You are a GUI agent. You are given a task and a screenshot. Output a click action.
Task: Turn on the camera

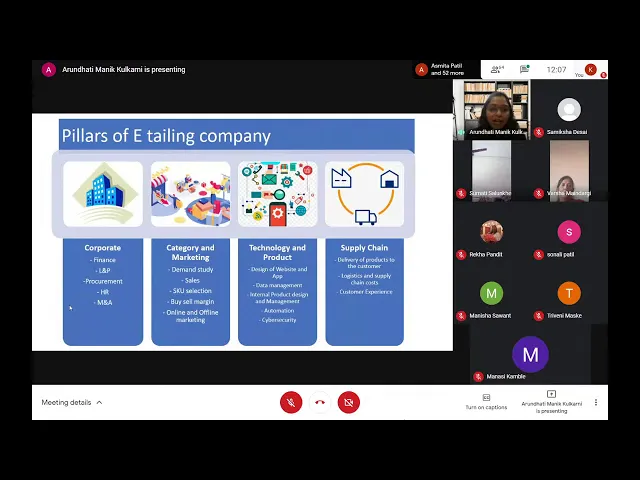(x=349, y=402)
